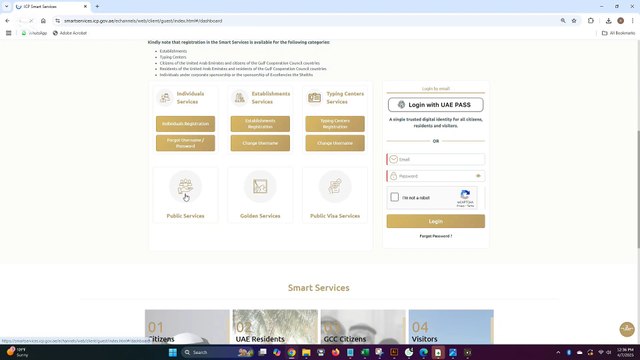Viewport: 640px width, 360px height.
Task: Click the Forgot Password link
Action: [436, 236]
